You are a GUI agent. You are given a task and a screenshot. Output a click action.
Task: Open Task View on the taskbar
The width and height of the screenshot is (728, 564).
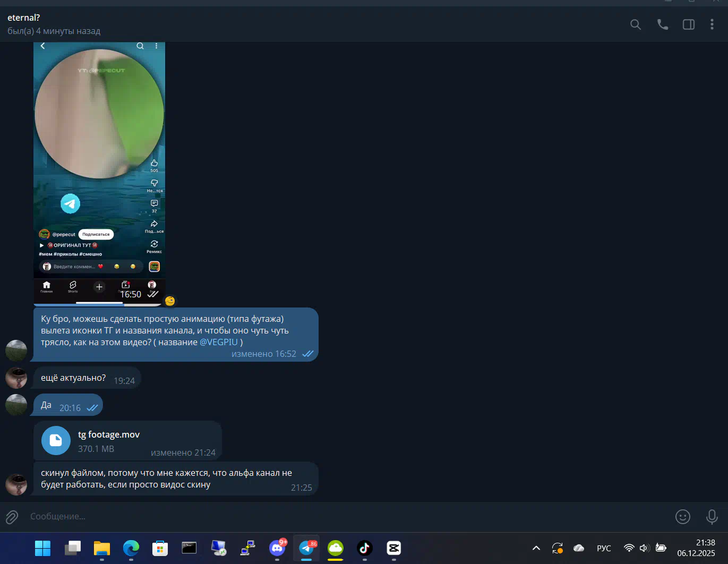[x=73, y=548]
